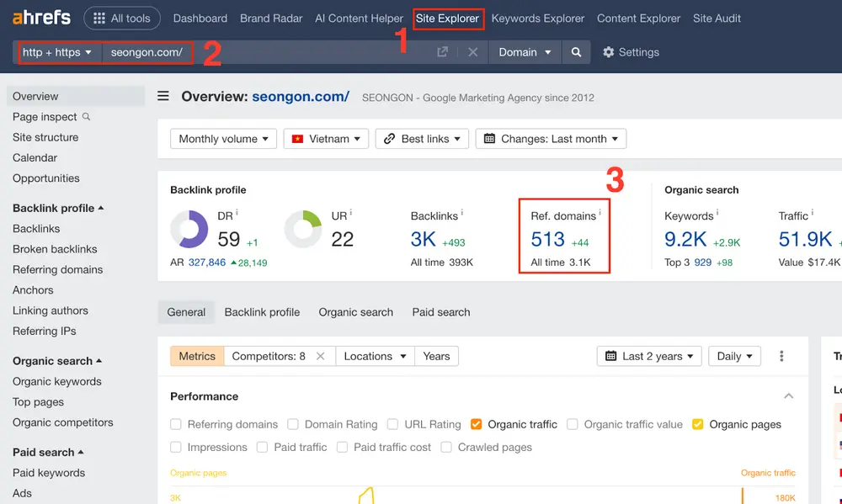Open the Vietnam country dropdown
Screen dimensions: 842x504
pos(326,139)
